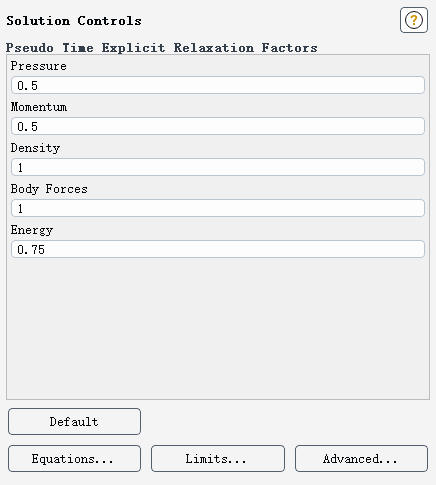Click the Pseudo Time Explicit Relaxation Factors heading

coord(162,48)
